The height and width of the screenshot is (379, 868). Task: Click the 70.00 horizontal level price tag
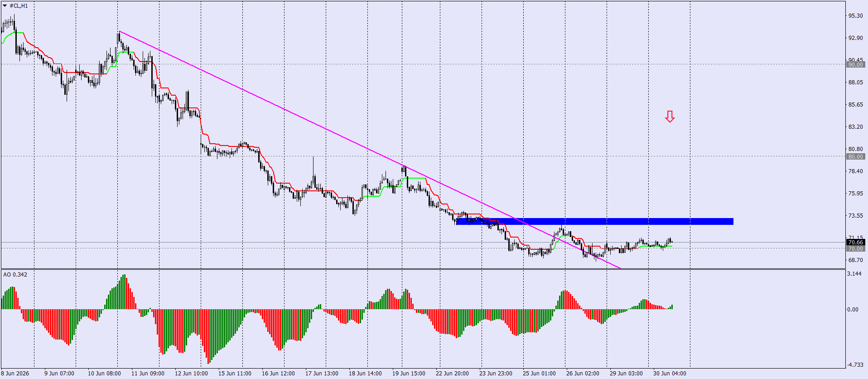coord(855,249)
